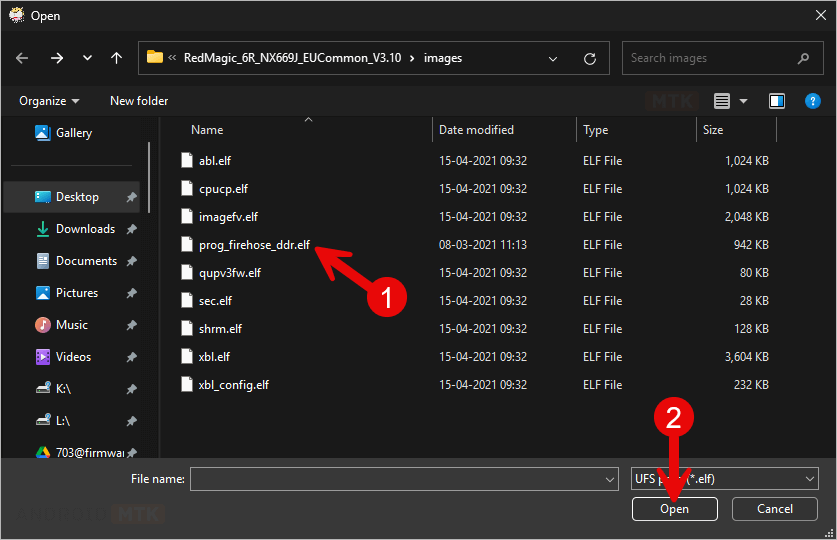Open Gallery in the sidebar

coord(73,133)
